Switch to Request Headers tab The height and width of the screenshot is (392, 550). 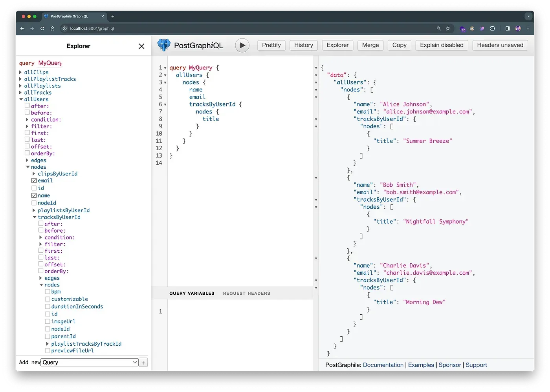point(247,294)
